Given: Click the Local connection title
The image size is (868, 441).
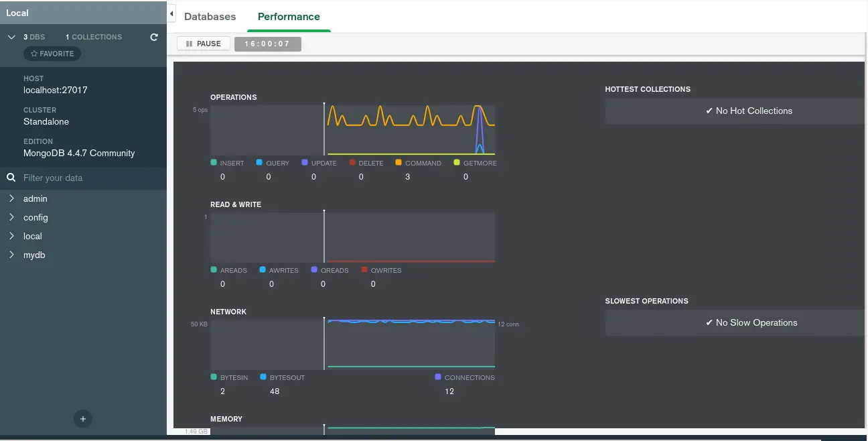Looking at the screenshot, I should [x=17, y=13].
